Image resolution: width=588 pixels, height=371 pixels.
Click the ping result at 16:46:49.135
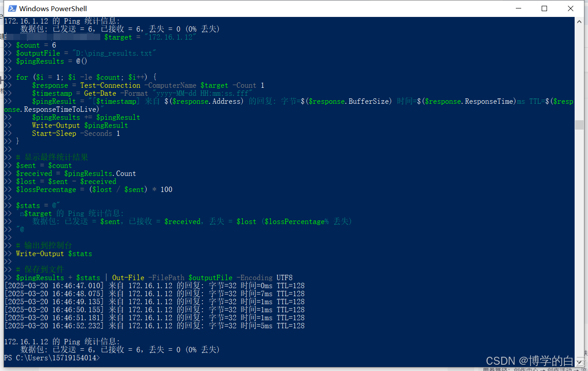(154, 302)
